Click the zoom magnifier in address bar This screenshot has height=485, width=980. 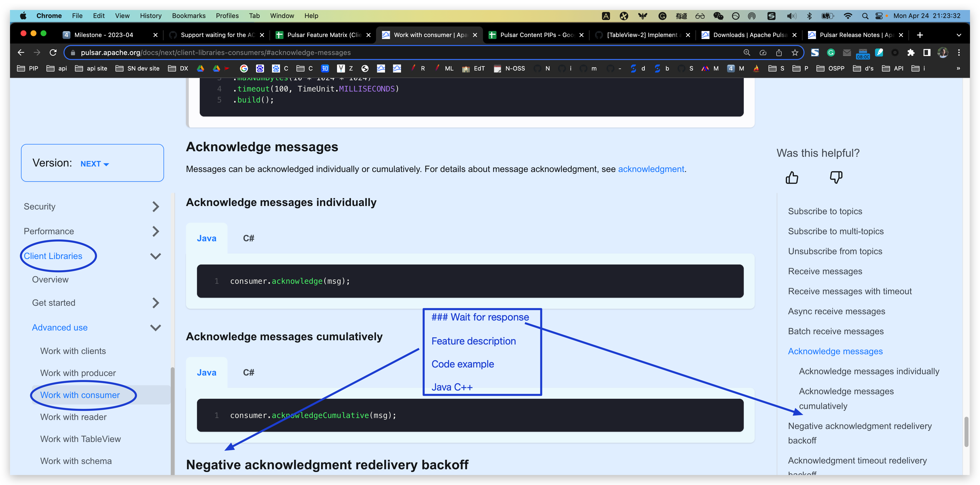747,52
